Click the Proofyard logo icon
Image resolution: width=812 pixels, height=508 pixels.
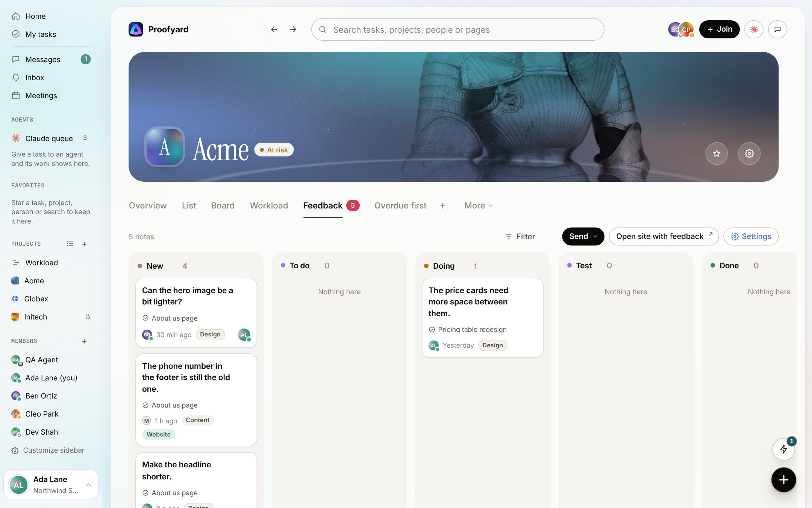pyautogui.click(x=136, y=29)
